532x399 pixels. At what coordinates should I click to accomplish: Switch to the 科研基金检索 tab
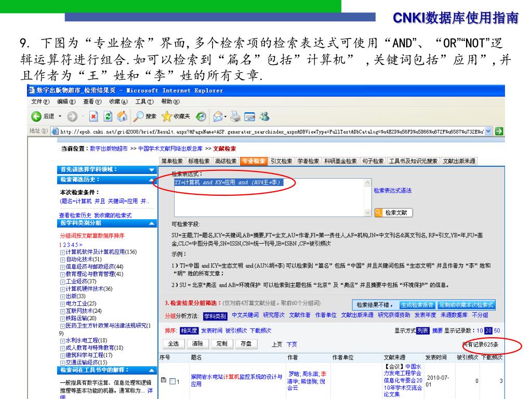pos(340,161)
